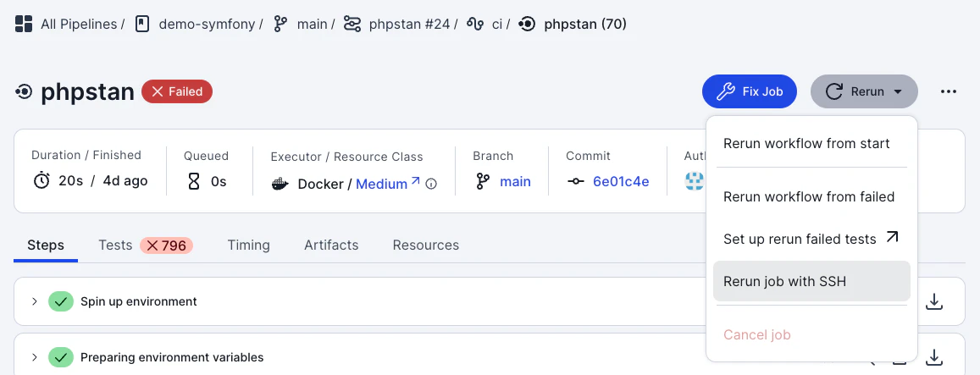Expand the Spin up environment step
Image resolution: width=980 pixels, height=375 pixels.
coord(35,301)
